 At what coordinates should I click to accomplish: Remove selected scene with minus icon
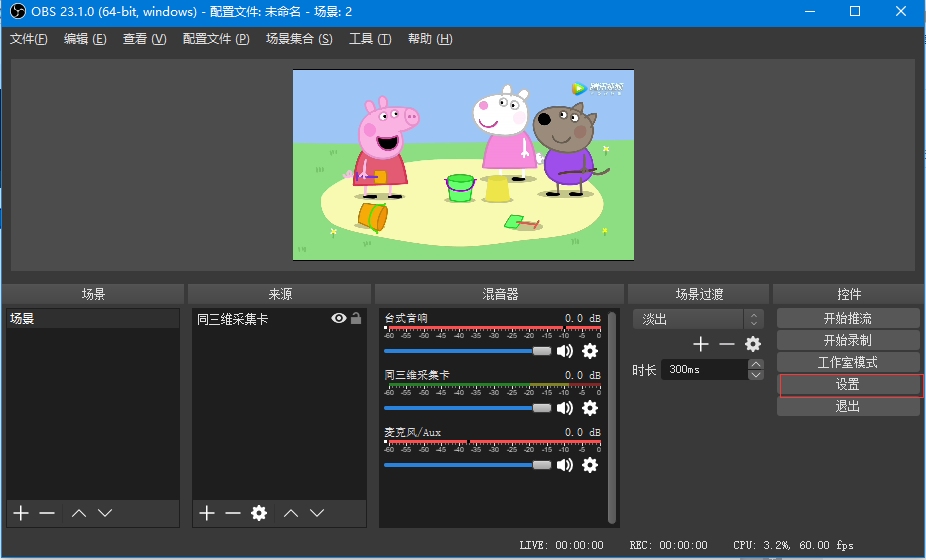47,513
